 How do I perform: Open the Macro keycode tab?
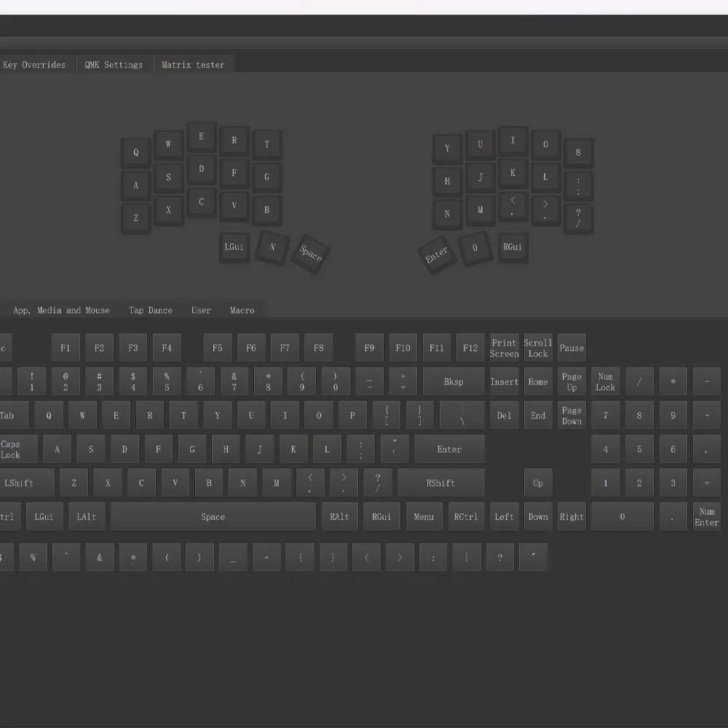pos(242,310)
